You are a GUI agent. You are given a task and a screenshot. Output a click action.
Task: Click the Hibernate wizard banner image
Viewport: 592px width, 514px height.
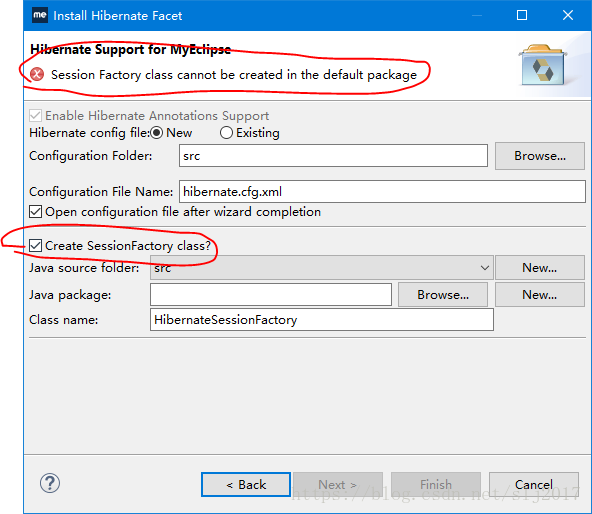click(543, 65)
